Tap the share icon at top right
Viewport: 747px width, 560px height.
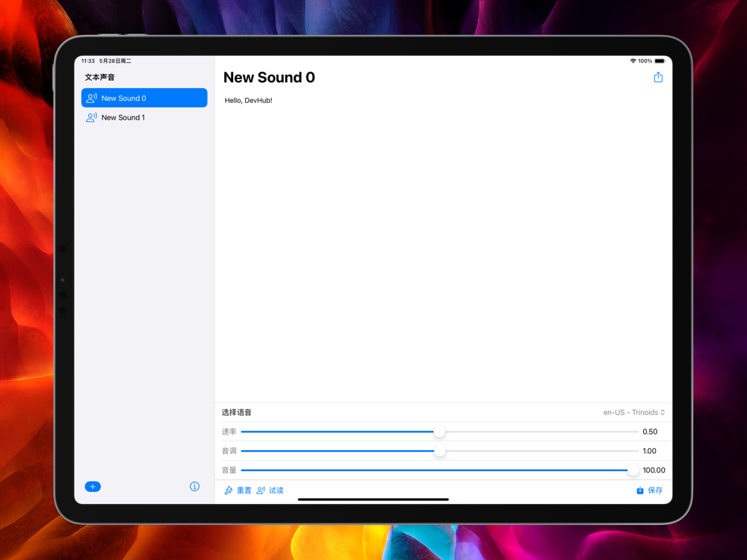coord(658,77)
